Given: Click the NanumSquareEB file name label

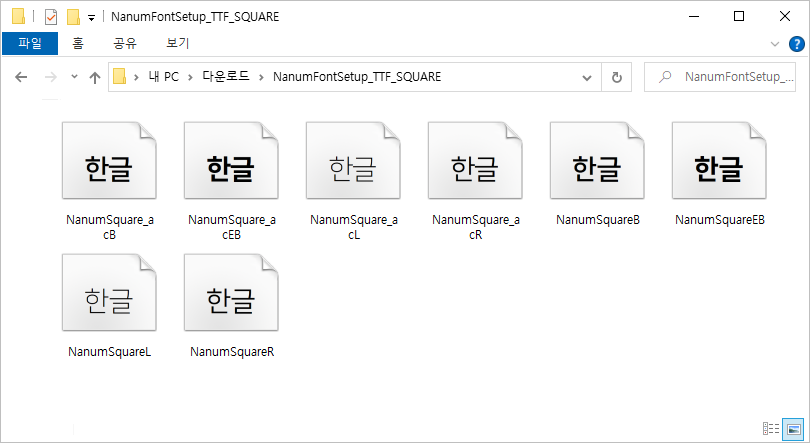Looking at the screenshot, I should pyautogui.click(x=720, y=220).
